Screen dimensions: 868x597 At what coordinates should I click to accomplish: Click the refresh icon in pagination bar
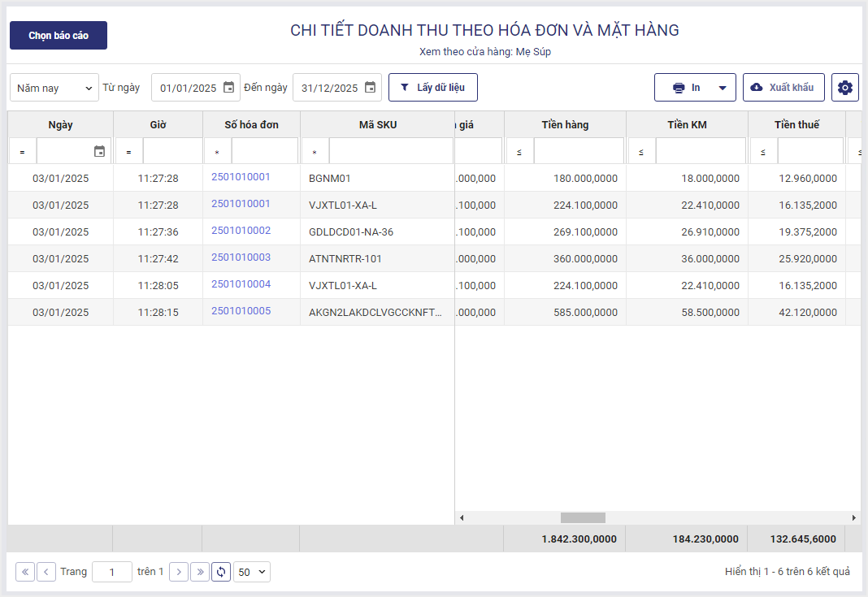[x=221, y=572]
